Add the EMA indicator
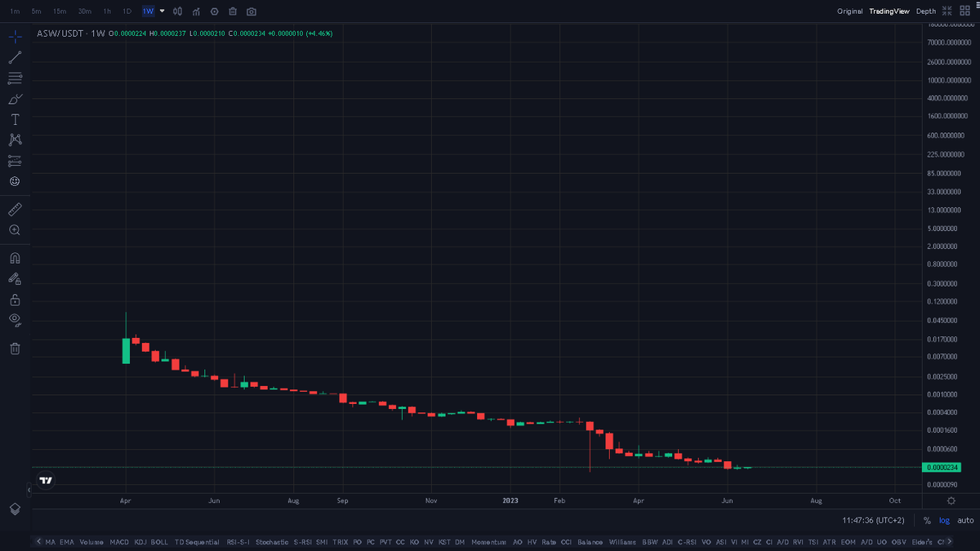The image size is (980, 551). coord(66,542)
